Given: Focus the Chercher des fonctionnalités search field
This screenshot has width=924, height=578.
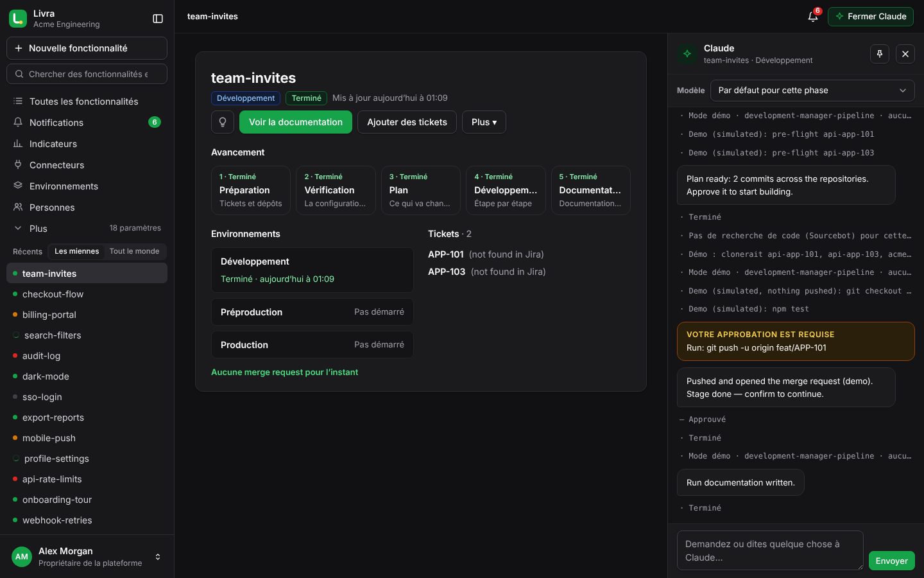Looking at the screenshot, I should [x=87, y=74].
